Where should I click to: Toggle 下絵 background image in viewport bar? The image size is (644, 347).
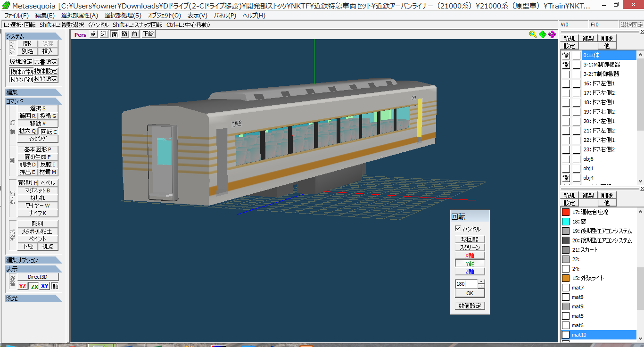click(148, 34)
